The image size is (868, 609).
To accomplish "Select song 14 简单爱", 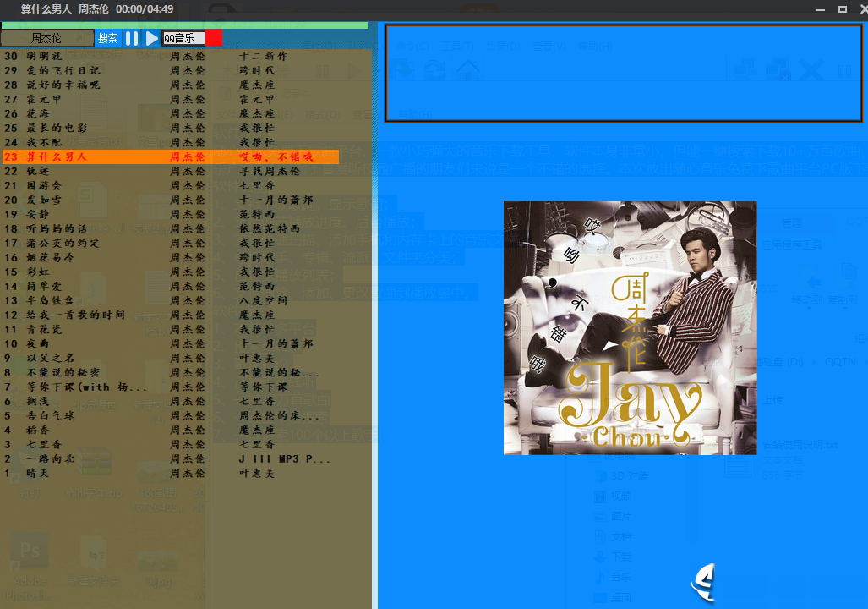I will pyautogui.click(x=171, y=287).
